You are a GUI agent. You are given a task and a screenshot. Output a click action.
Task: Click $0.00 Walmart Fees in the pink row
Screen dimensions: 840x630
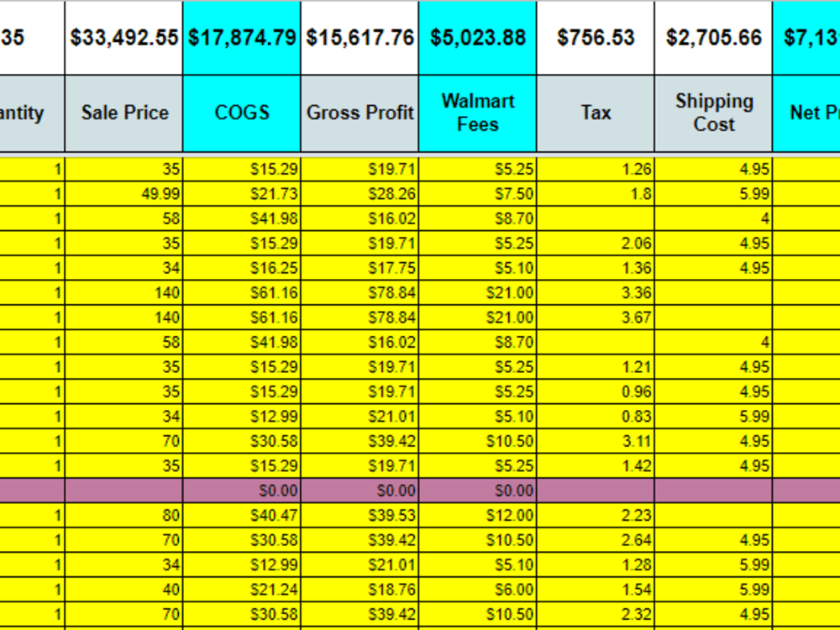(477, 491)
